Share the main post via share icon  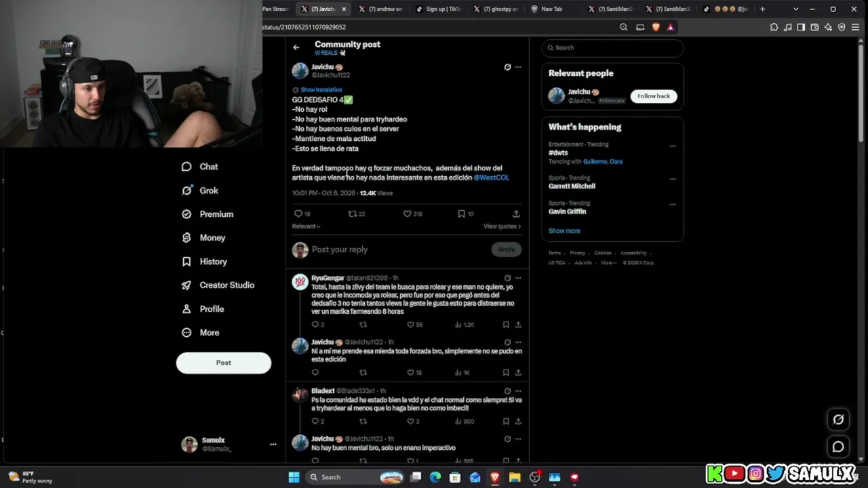[516, 213]
